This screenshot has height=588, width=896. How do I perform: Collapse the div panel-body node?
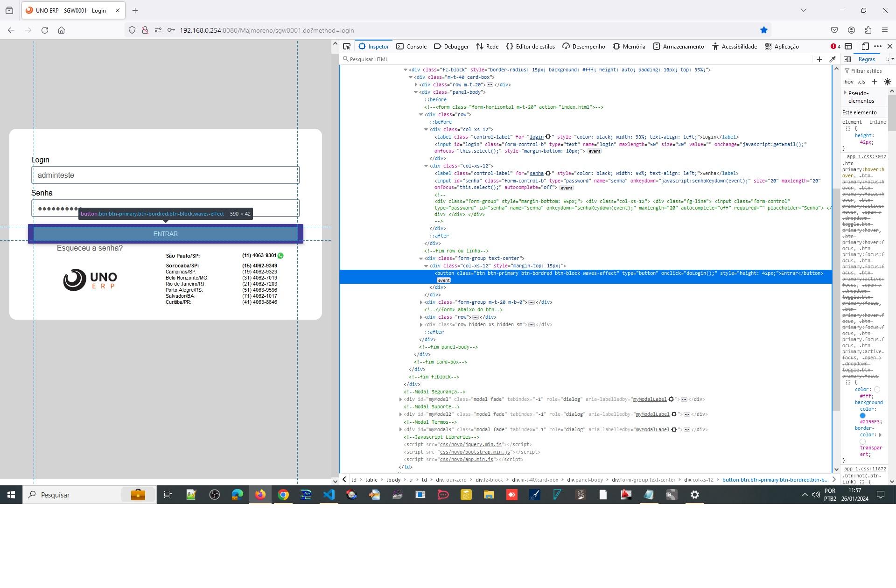pyautogui.click(x=416, y=92)
